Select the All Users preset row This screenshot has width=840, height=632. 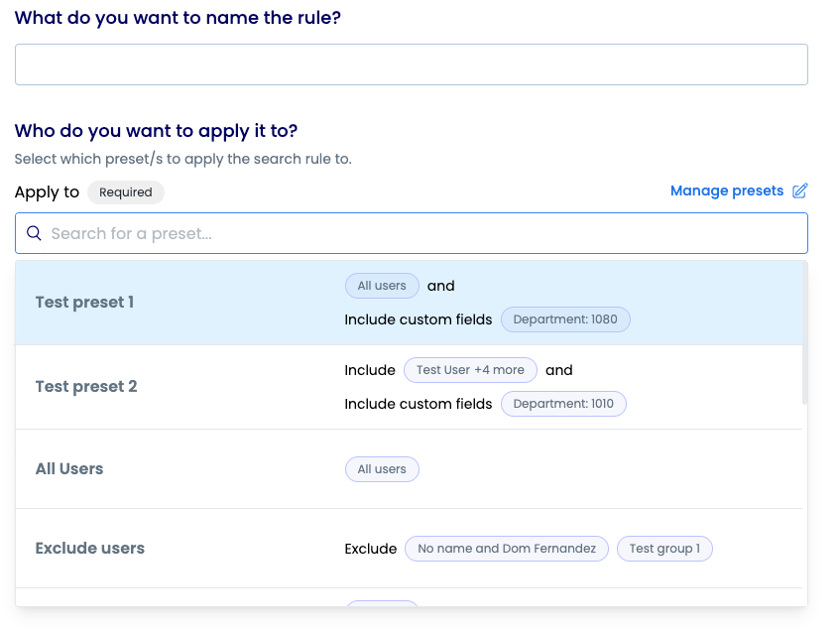pyautogui.click(x=409, y=469)
